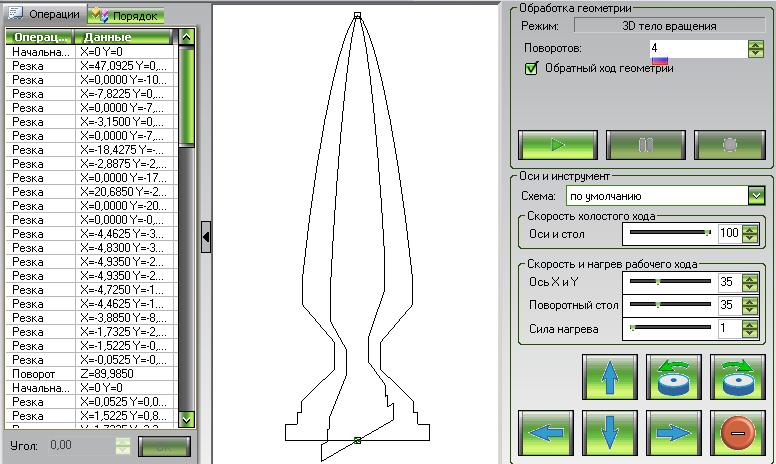Click the Оси и стол speed slider
Image resolution: width=776 pixels, height=464 pixels.
coord(670,232)
